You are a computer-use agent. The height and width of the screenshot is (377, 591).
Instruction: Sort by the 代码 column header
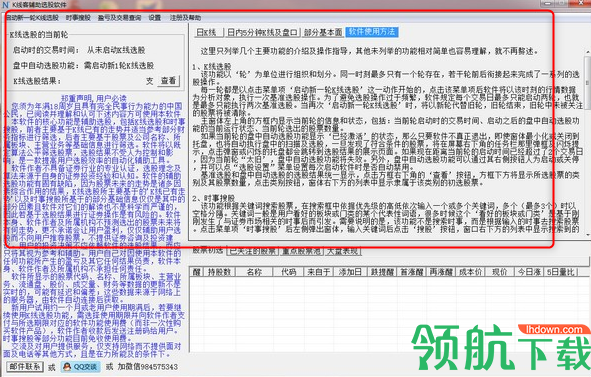pos(288,272)
